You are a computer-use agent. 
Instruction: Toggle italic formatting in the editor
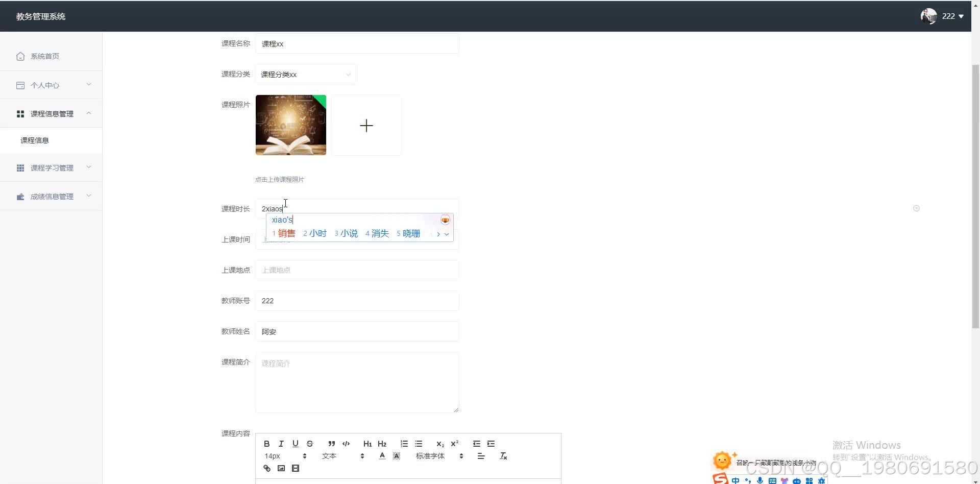coord(281,444)
